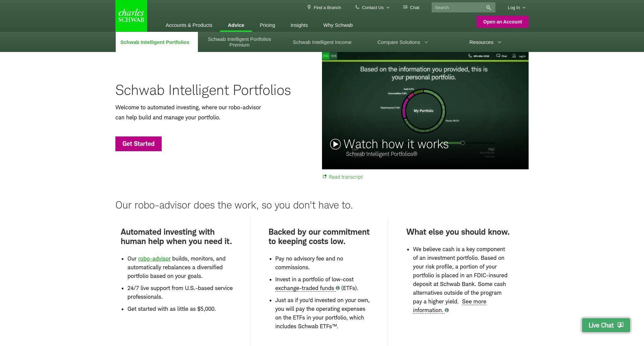The width and height of the screenshot is (644, 346).
Task: Click the search magnifier icon
Action: click(x=488, y=7)
